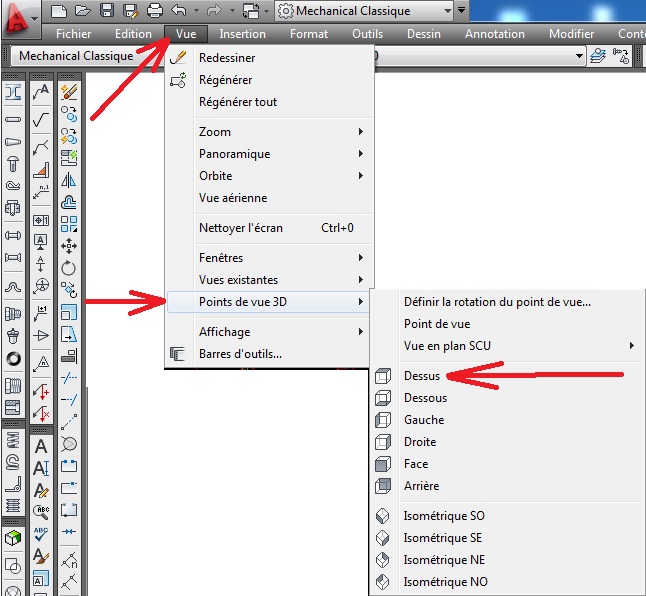Screen dimensions: 646x596
Task: Select the compression spring tool
Action: [x=13, y=440]
